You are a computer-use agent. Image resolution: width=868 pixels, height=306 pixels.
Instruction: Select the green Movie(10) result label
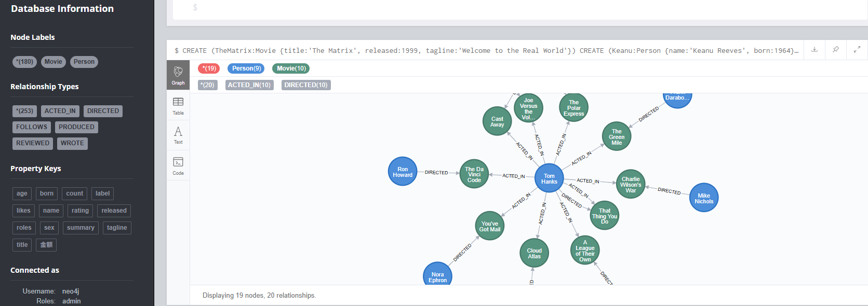pos(291,68)
